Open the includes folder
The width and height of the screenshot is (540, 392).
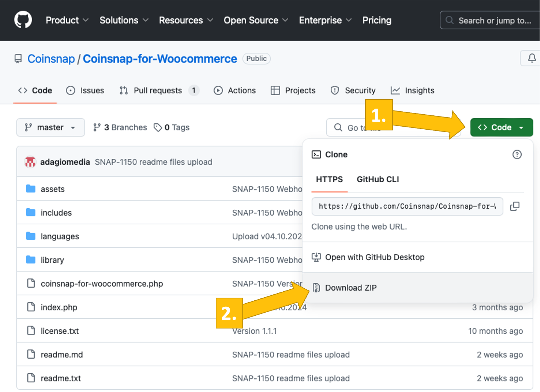[x=56, y=213]
